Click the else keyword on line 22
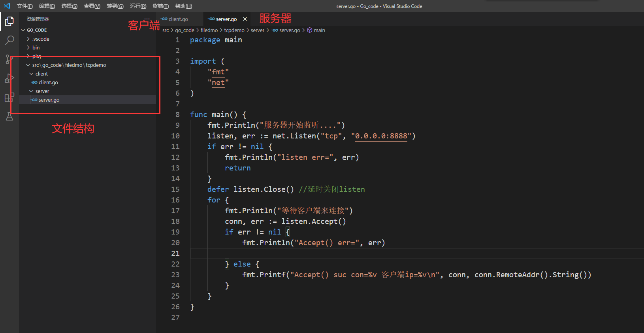This screenshot has width=644, height=333. pyautogui.click(x=242, y=264)
